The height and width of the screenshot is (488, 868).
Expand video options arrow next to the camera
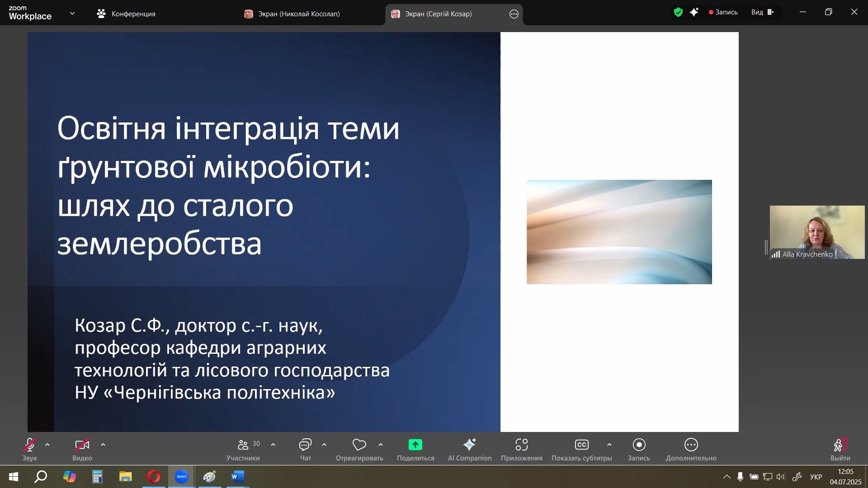point(103,445)
